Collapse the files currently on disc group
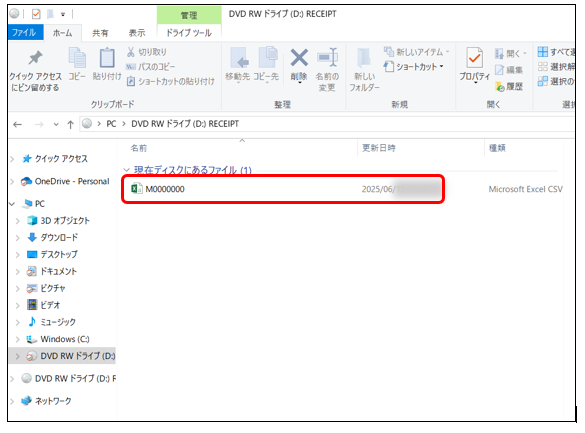Image resolution: width=585 pixels, height=433 pixels. [126, 170]
